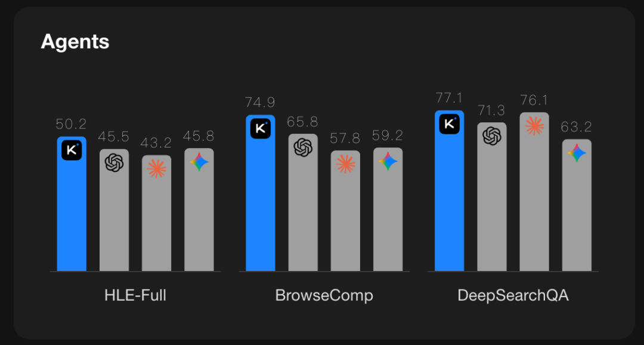
Task: Click the DeepSearchQA benchmark label
Action: (x=513, y=295)
